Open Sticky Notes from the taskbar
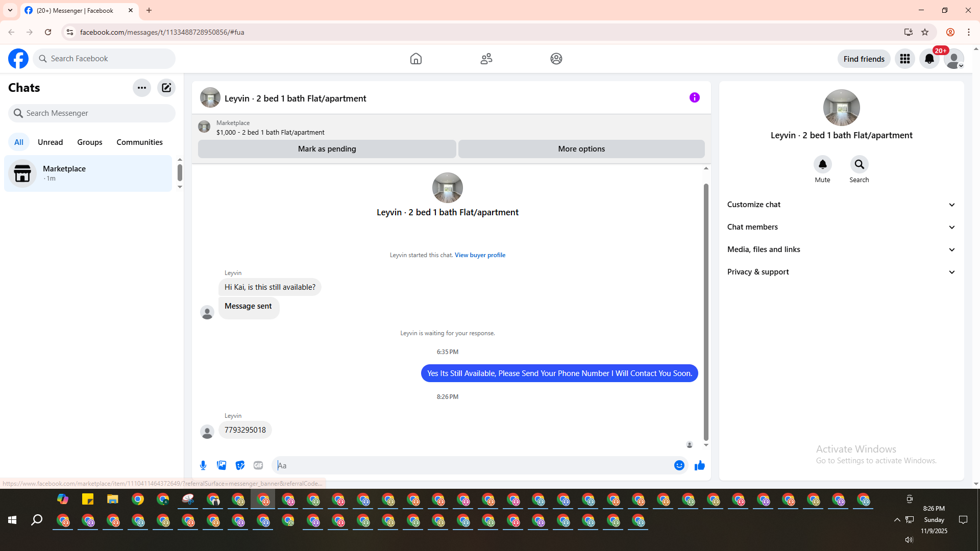Viewport: 980px width, 551px height. 88,499
